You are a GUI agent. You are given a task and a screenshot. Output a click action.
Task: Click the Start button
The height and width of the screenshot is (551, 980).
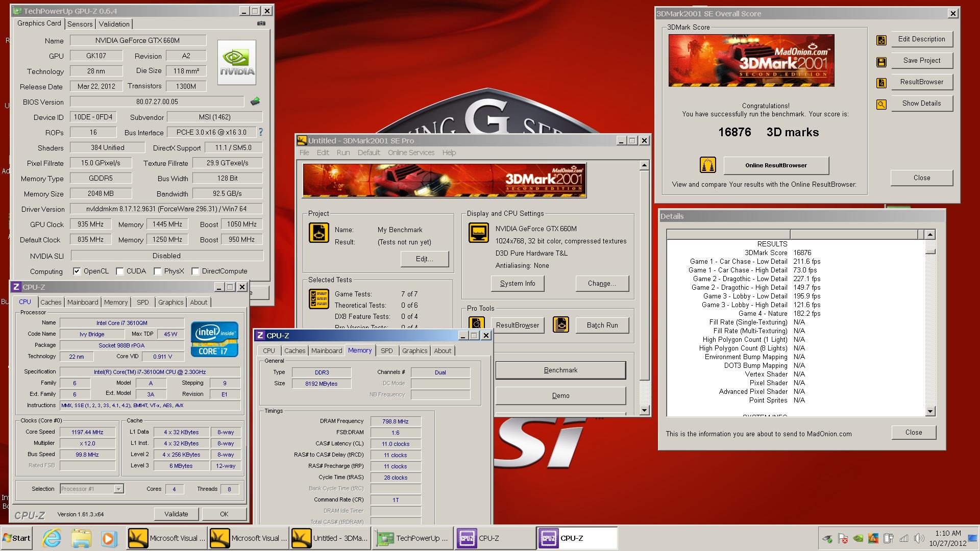pyautogui.click(x=17, y=538)
